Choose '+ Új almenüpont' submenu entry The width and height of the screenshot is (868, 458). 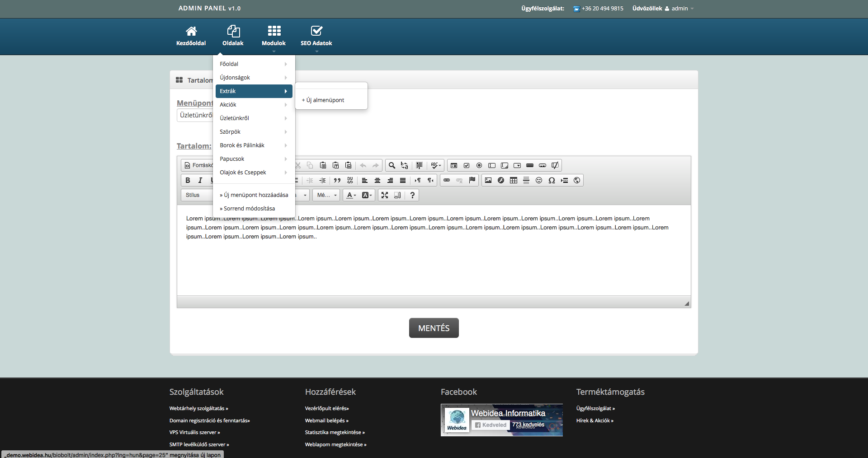(323, 100)
